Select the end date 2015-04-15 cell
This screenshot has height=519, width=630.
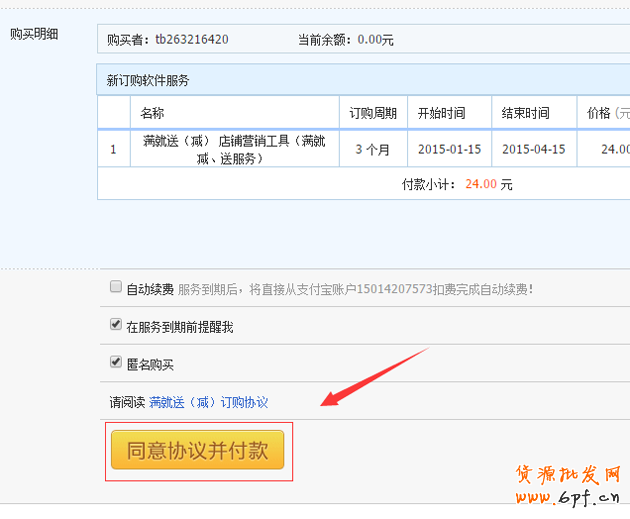[x=533, y=149]
